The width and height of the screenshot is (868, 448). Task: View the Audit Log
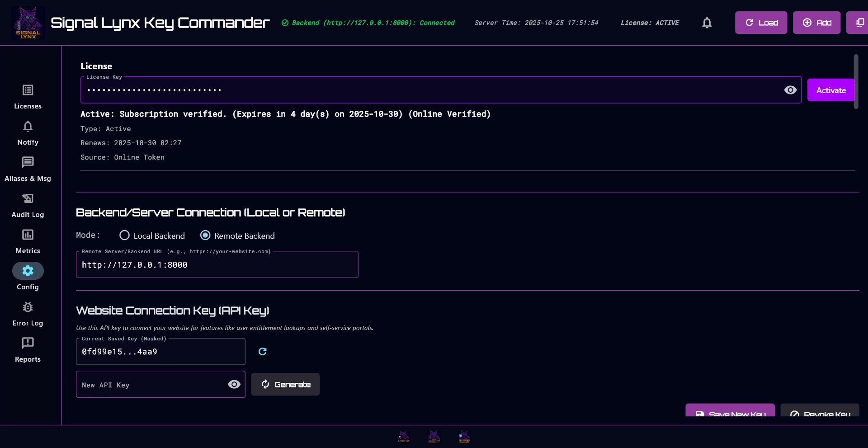coord(28,204)
